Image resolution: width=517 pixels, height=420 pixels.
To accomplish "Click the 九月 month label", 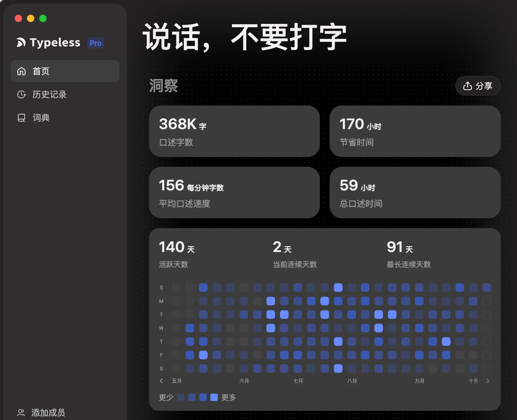I will pos(419,381).
